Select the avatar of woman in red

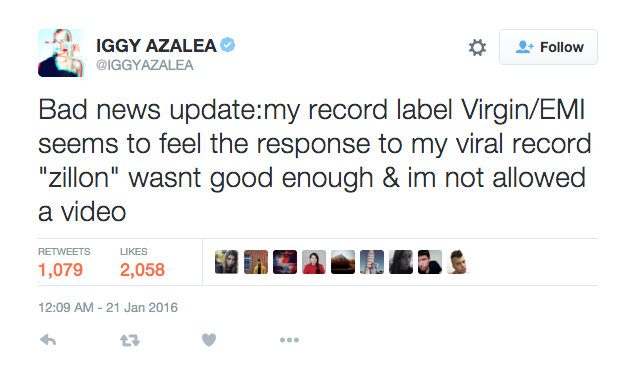tap(314, 262)
